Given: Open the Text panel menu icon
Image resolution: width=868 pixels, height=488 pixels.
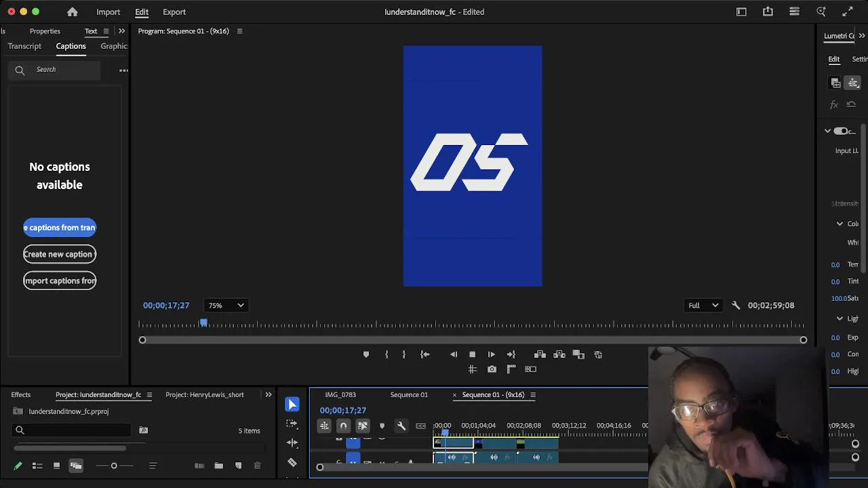Looking at the screenshot, I should pyautogui.click(x=106, y=31).
